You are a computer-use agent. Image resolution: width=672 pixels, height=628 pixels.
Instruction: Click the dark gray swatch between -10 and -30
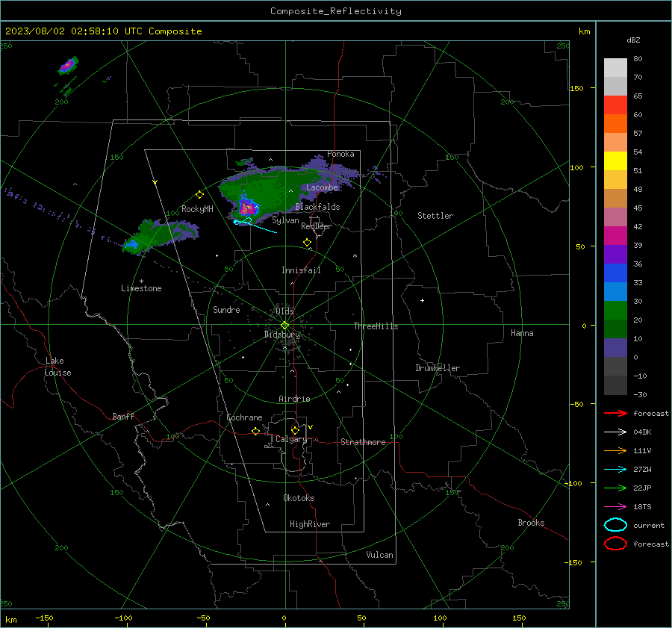(615, 385)
